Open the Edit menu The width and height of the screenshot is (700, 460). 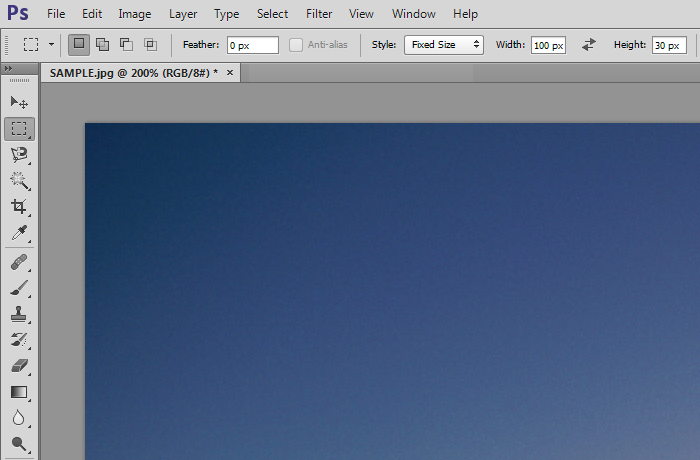92,14
